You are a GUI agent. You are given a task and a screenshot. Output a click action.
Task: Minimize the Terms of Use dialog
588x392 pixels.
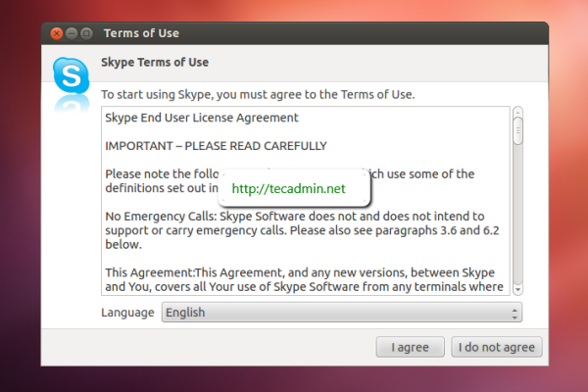click(x=72, y=33)
